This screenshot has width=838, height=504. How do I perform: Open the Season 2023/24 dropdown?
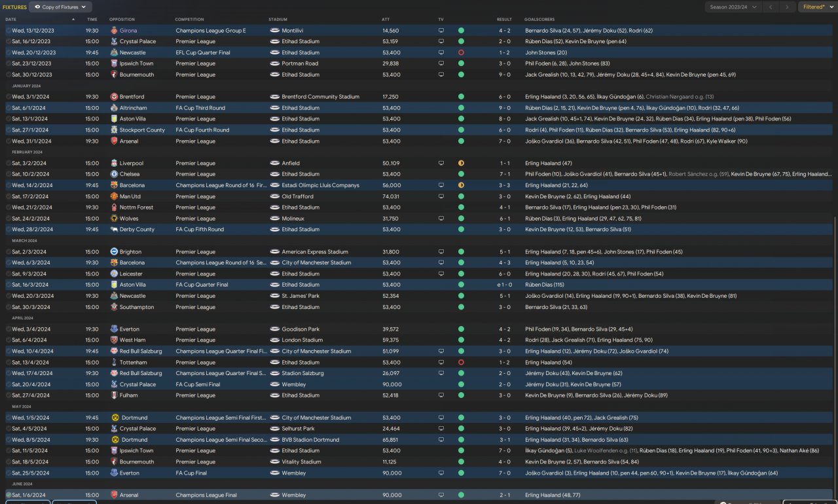tap(733, 7)
